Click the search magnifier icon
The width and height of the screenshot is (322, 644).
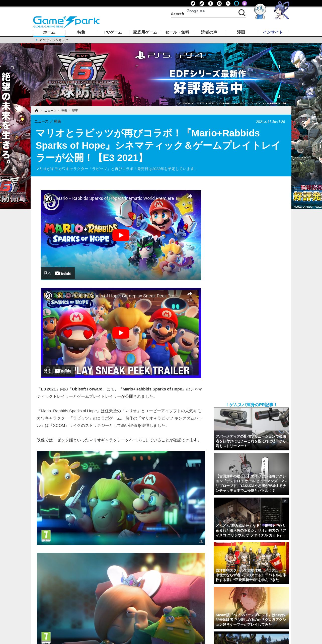click(x=242, y=13)
